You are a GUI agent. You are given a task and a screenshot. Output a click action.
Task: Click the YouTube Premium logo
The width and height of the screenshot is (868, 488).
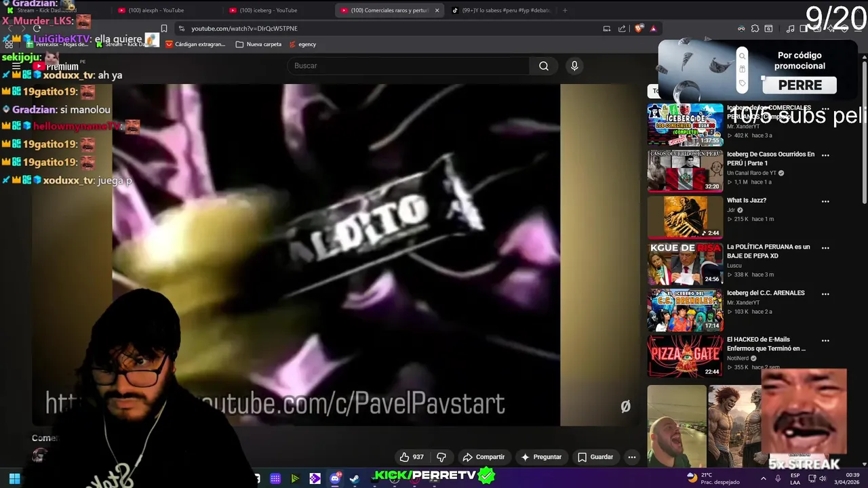[x=56, y=66]
